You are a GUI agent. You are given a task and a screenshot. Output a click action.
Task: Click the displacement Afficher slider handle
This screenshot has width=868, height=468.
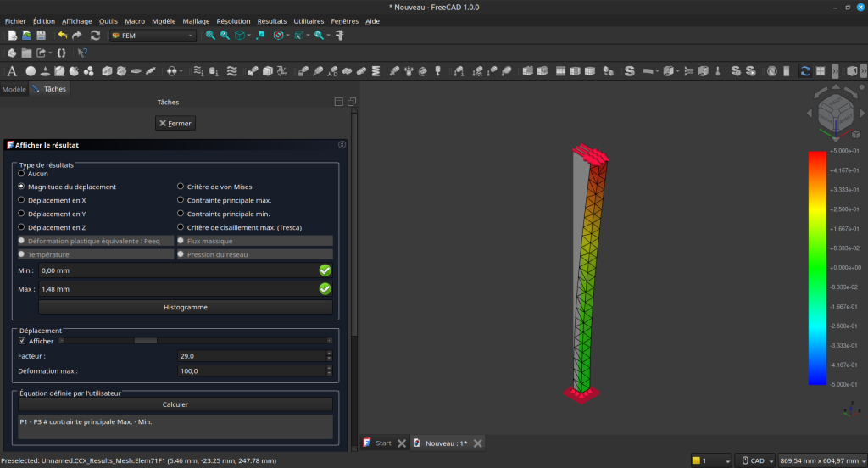click(146, 341)
